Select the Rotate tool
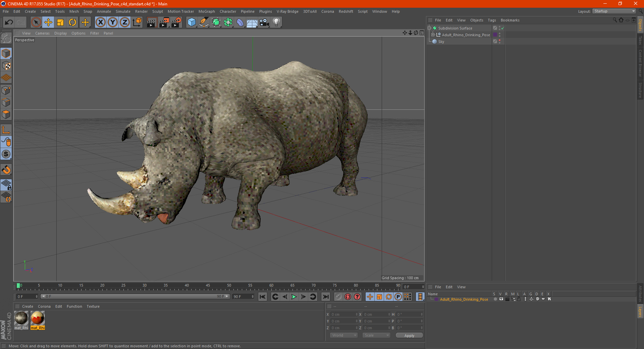644x349 pixels. pos(72,22)
